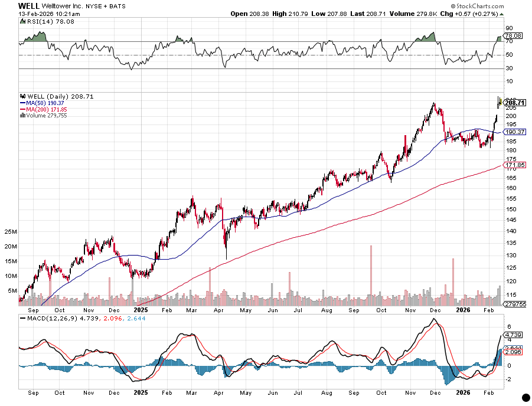Click the 2025 label on price time axis

141,309
